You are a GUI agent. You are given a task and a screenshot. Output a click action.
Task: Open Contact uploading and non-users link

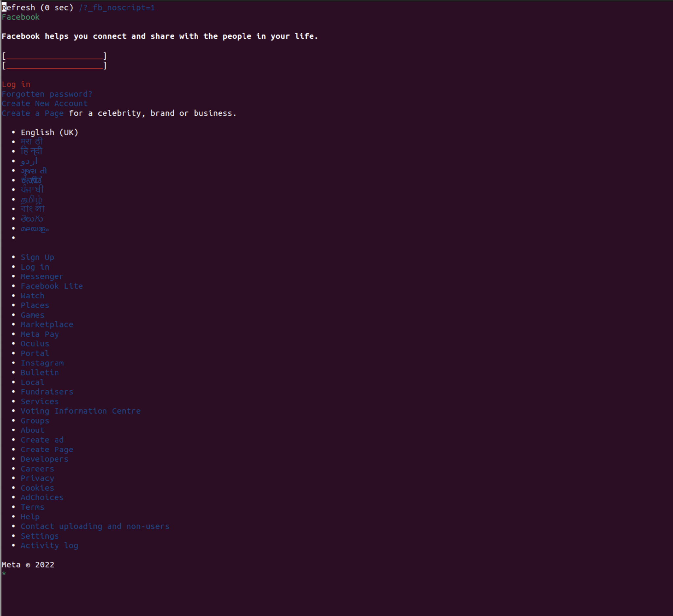click(x=95, y=526)
